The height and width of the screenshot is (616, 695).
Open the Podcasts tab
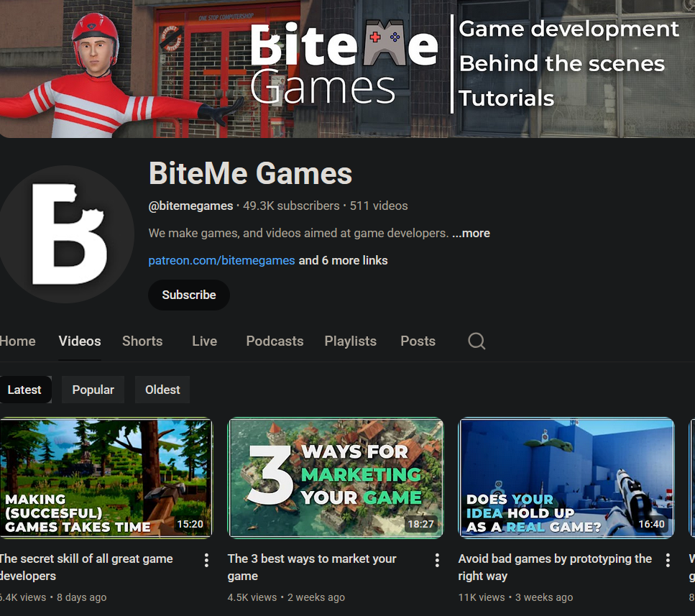pyautogui.click(x=275, y=341)
